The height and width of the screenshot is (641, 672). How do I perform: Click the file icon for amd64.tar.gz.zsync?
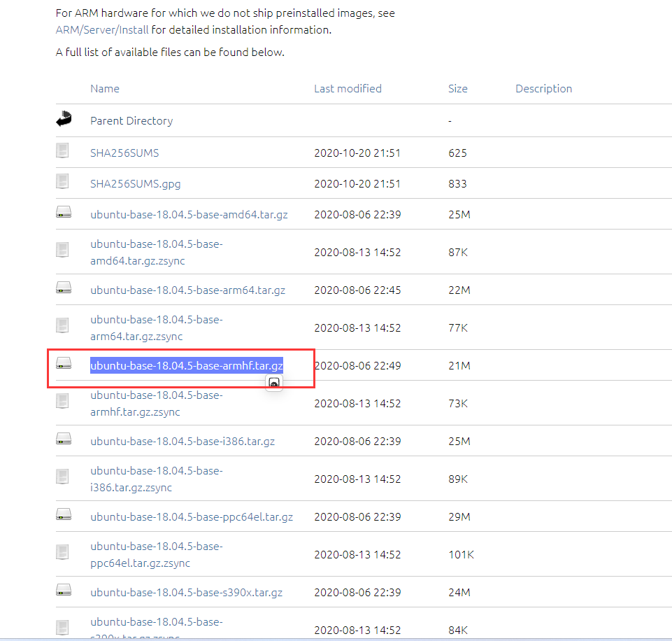pyautogui.click(x=62, y=250)
